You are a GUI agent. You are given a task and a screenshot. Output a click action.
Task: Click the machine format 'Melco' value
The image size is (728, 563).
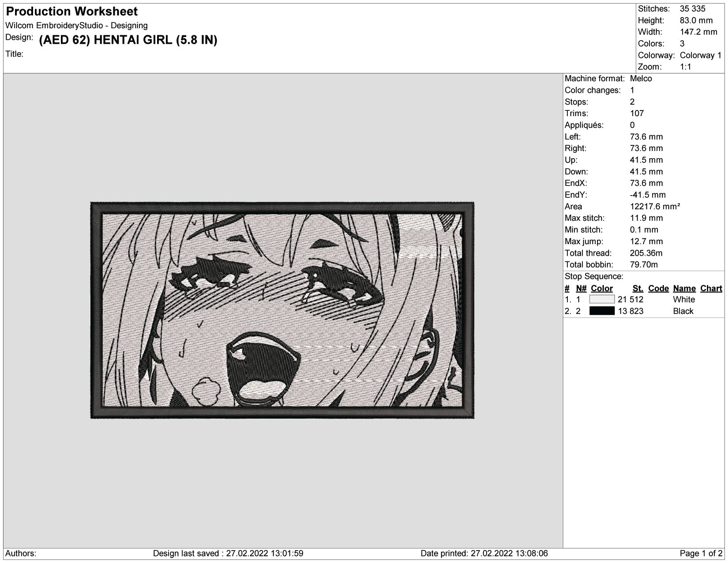641,79
